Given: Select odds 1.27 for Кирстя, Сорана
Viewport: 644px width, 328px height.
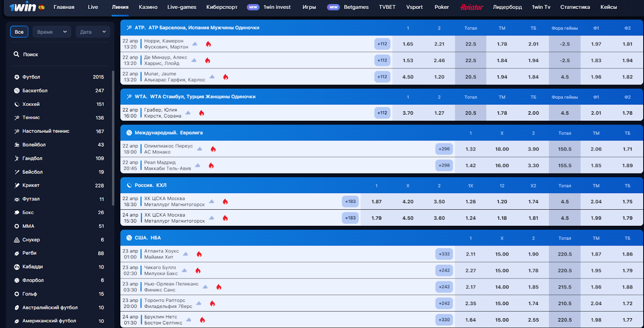Looking at the screenshot, I should tap(439, 113).
